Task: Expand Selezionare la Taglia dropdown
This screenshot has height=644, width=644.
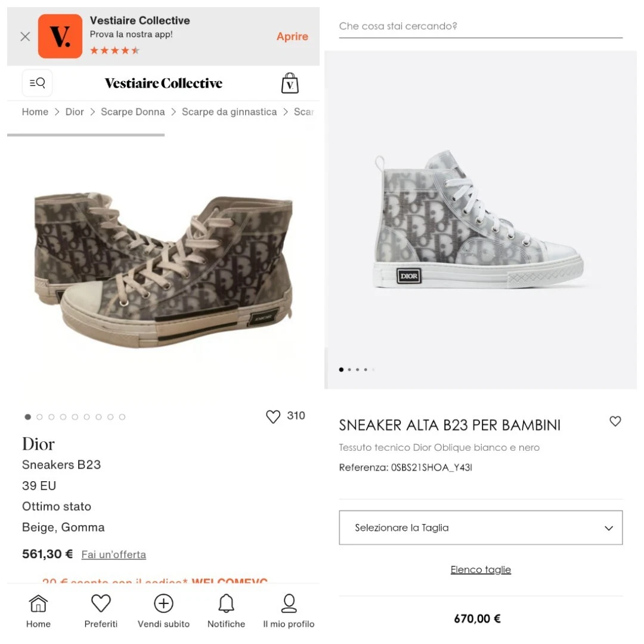Action: click(x=481, y=527)
